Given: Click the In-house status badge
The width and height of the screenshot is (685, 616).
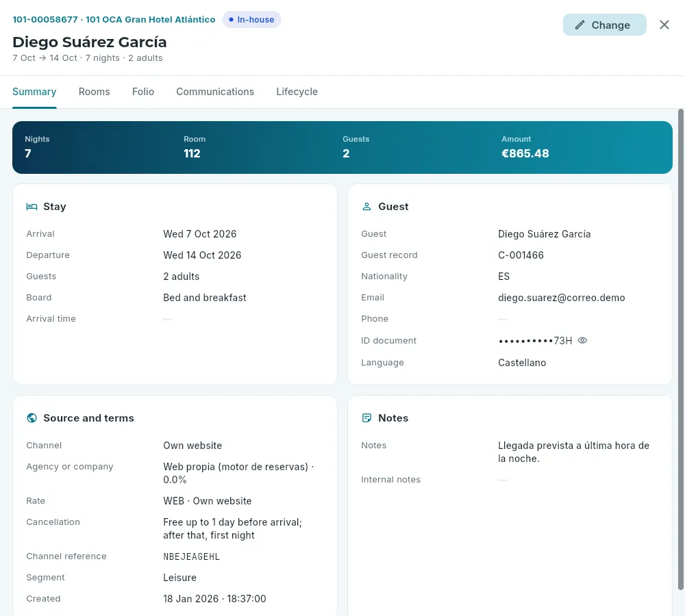Looking at the screenshot, I should pos(251,20).
